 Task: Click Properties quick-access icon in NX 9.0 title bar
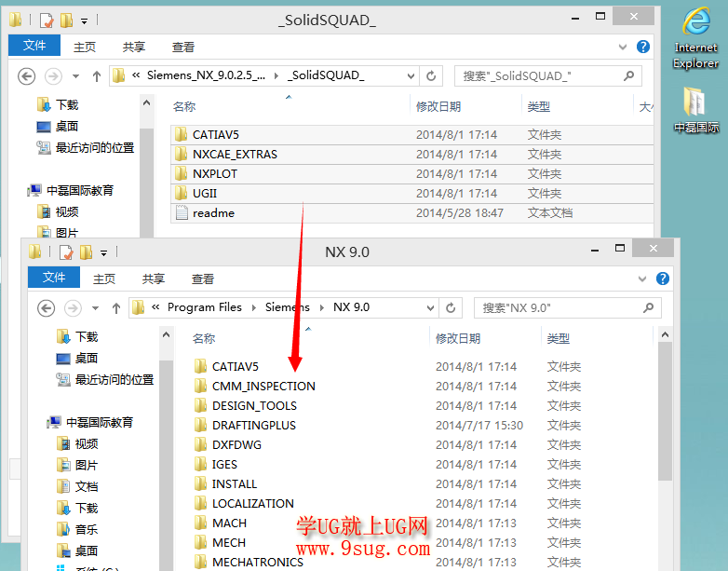coord(66,252)
